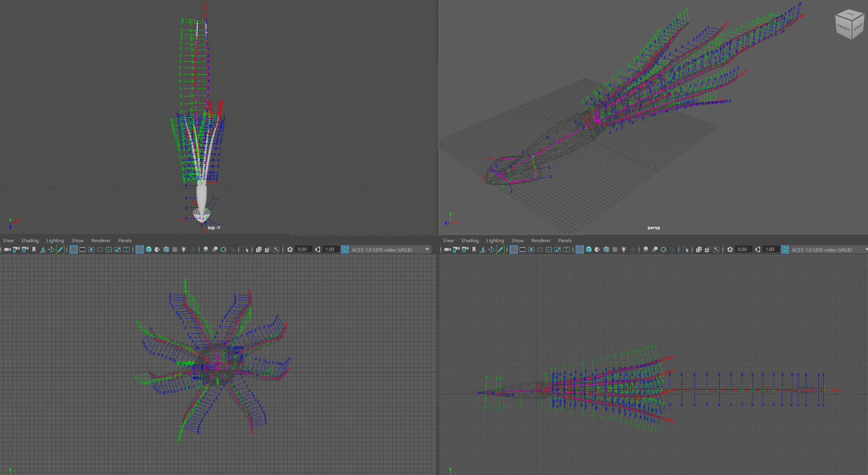The height and width of the screenshot is (475, 868).
Task: Toggle color management ON button in left panel
Action: tap(345, 249)
